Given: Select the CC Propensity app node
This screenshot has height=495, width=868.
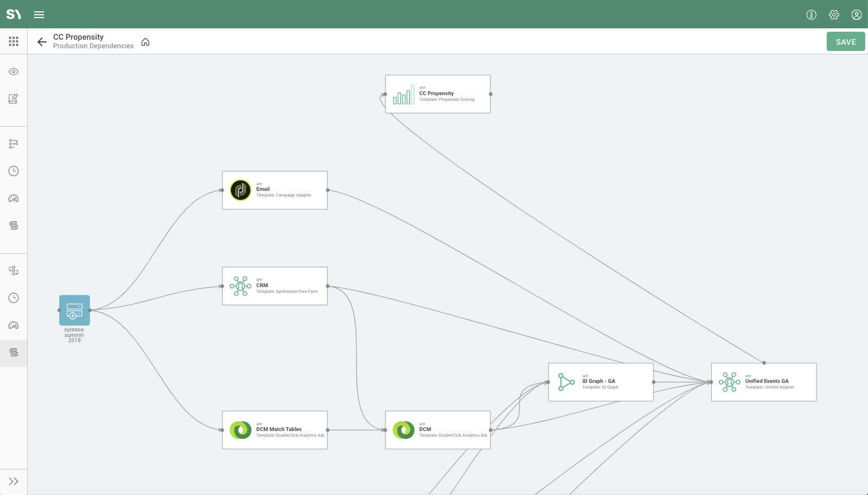Looking at the screenshot, I should click(x=437, y=94).
